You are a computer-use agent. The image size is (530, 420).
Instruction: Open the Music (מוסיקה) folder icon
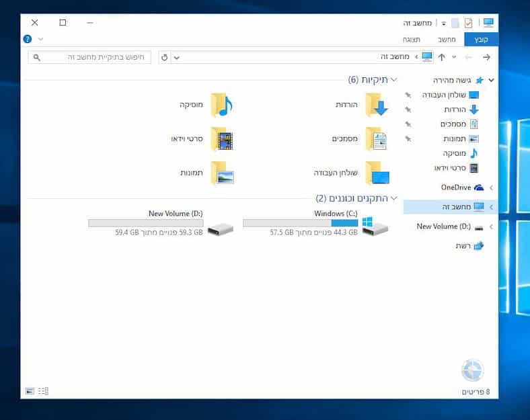(x=221, y=105)
